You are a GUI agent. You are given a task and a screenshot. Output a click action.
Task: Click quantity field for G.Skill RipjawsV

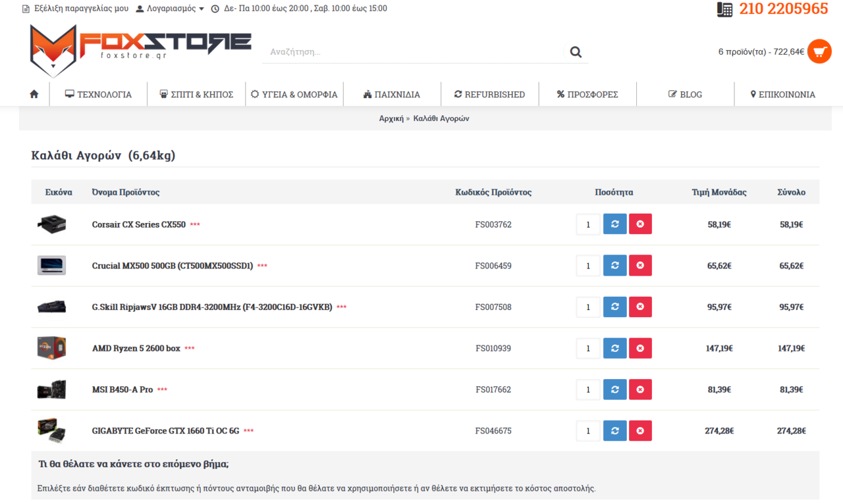point(588,307)
